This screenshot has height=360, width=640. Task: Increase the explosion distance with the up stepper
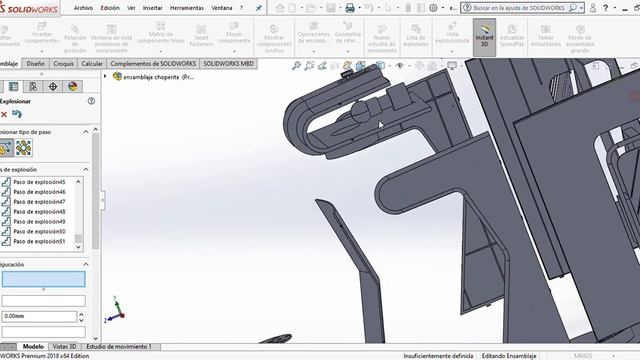(x=81, y=314)
